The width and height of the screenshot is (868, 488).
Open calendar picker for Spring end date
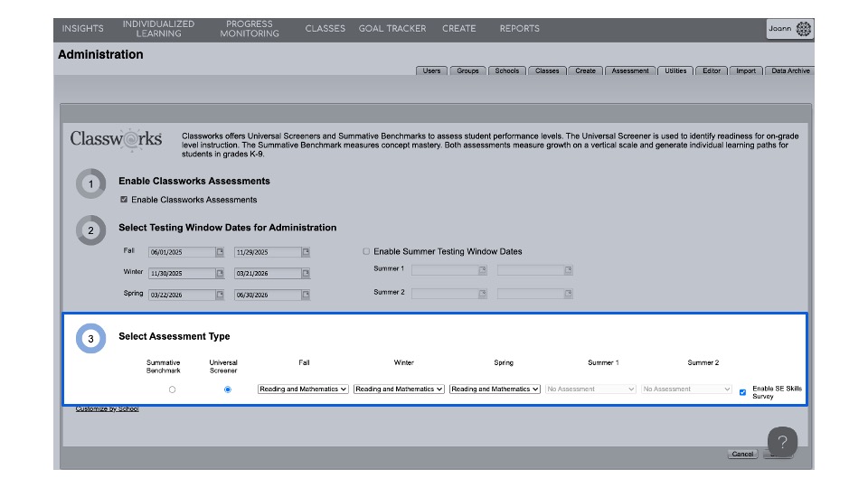tap(306, 295)
